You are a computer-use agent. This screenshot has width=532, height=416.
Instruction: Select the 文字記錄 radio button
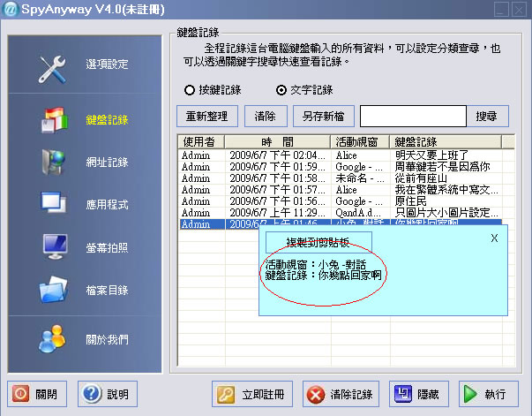tap(281, 90)
